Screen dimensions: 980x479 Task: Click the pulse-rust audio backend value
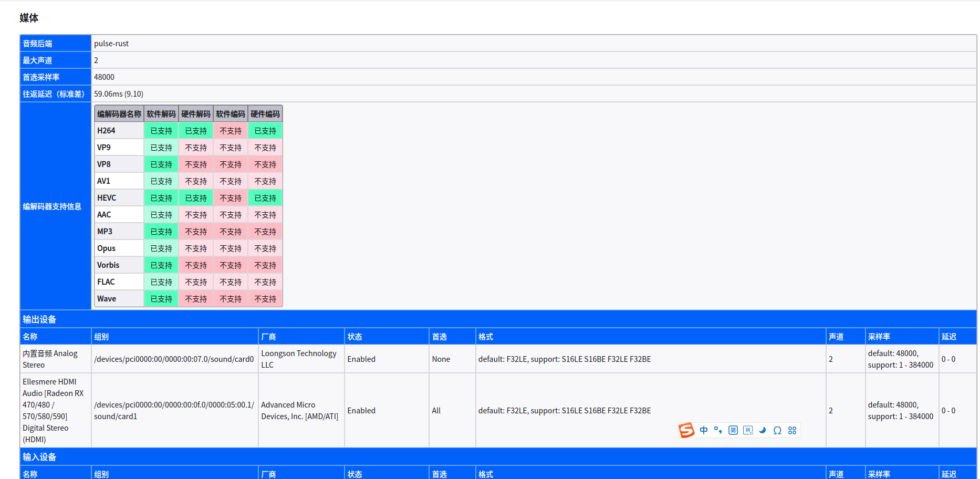(111, 44)
